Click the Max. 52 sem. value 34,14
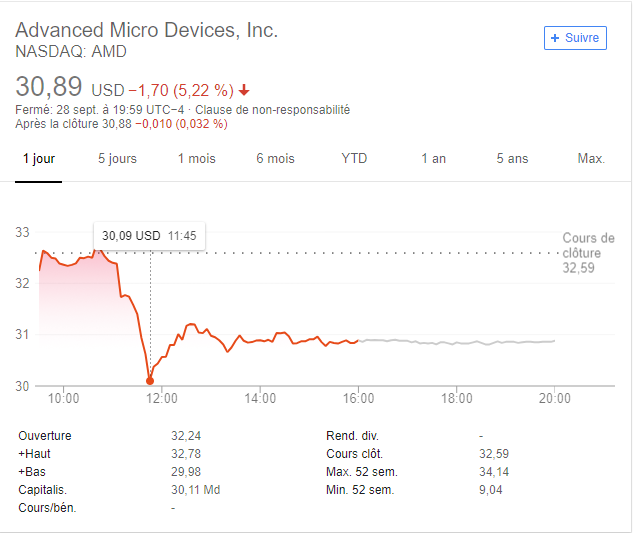 click(x=494, y=472)
